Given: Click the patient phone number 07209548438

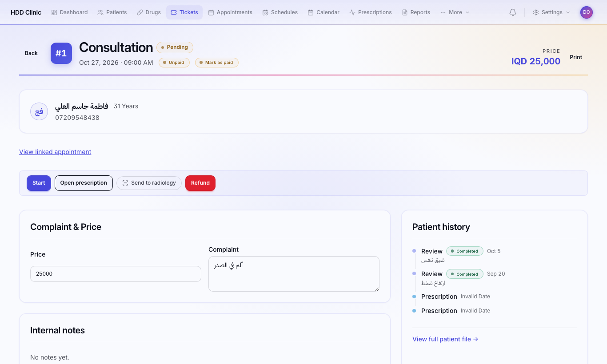Looking at the screenshot, I should click(77, 118).
